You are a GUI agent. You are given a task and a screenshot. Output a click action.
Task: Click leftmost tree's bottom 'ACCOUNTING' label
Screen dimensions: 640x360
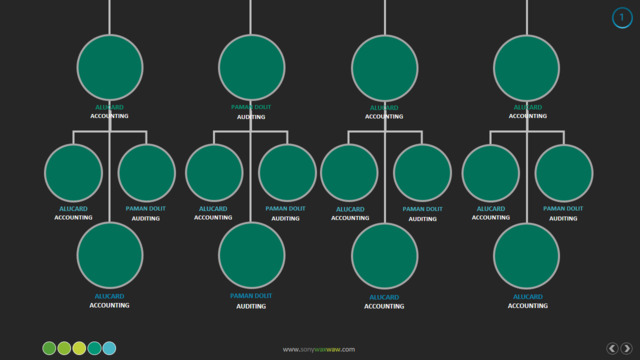pyautogui.click(x=109, y=305)
